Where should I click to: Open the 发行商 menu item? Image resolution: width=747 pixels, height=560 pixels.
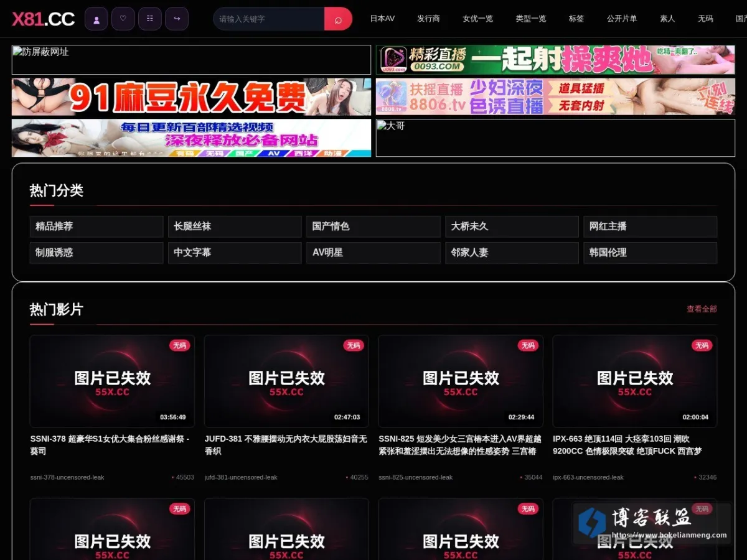coord(428,19)
